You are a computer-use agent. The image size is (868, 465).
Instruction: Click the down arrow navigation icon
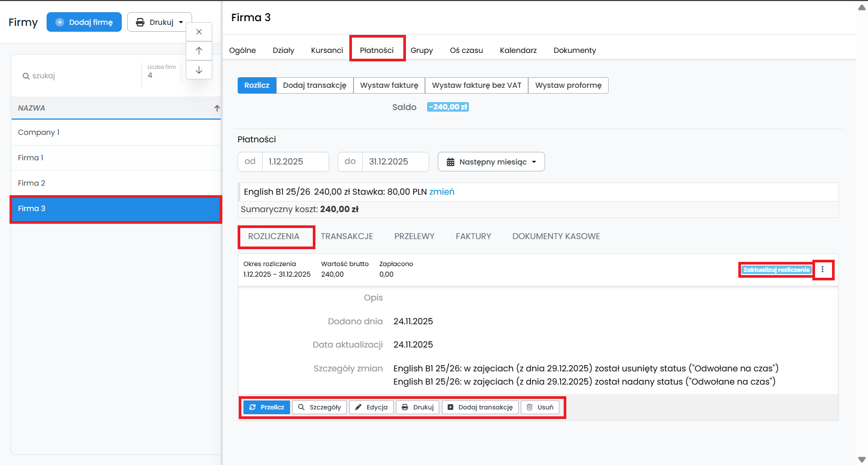(x=199, y=70)
